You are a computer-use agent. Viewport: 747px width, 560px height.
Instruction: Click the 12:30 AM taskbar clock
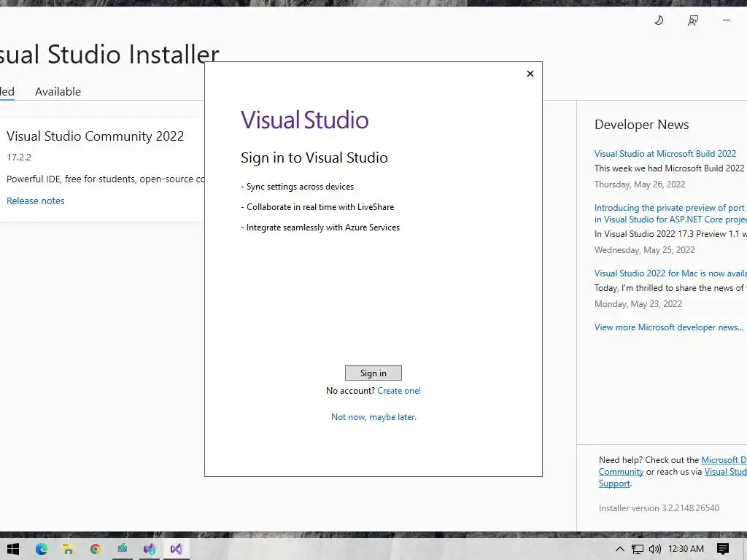click(x=686, y=549)
